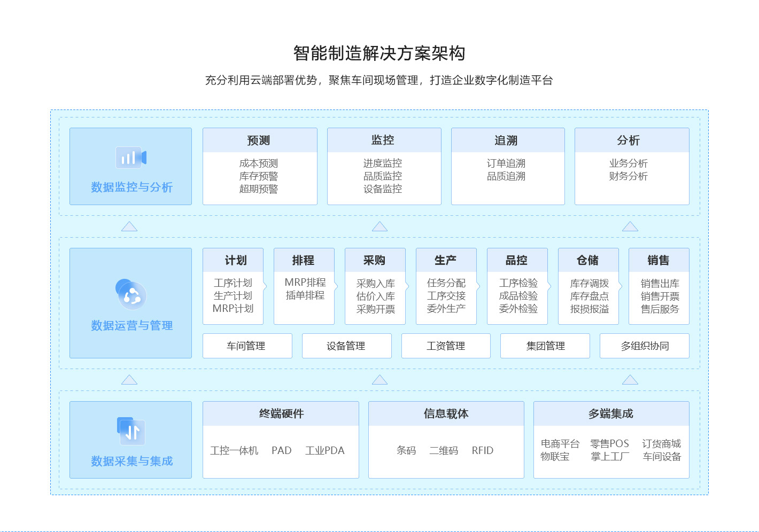Select MRP排程 text
Viewport: 759px width, 532px height.
305,283
